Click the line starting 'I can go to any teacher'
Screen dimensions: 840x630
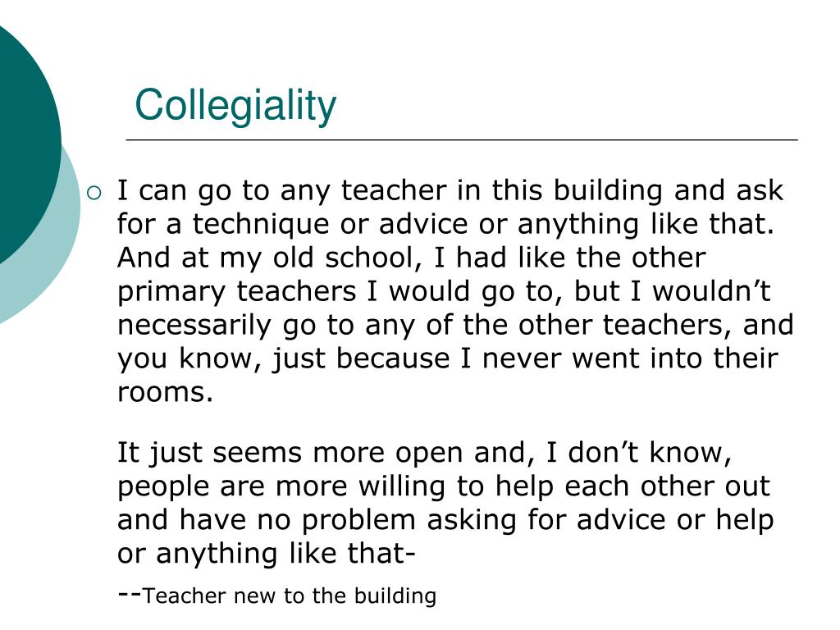[450, 192]
